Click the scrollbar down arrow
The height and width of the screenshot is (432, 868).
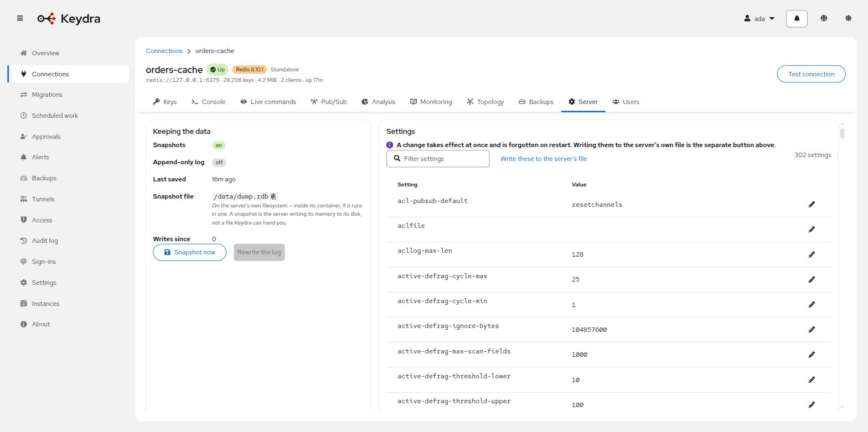pyautogui.click(x=842, y=408)
